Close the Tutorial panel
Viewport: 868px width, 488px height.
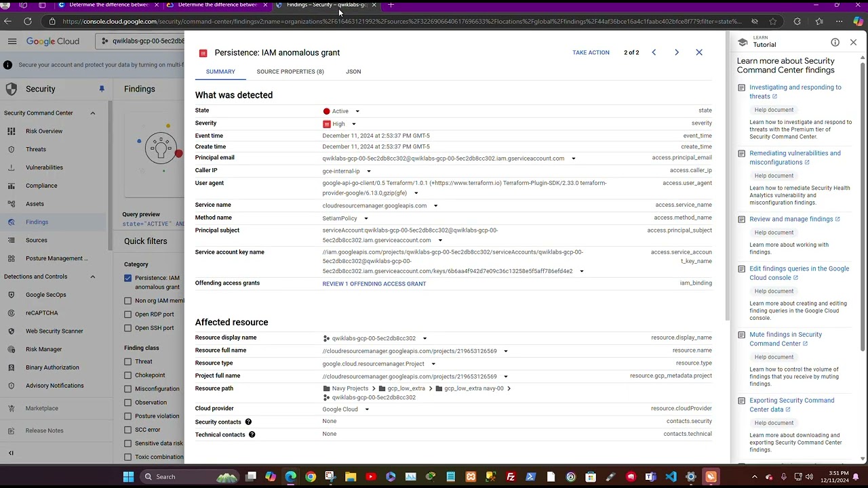coord(853,42)
